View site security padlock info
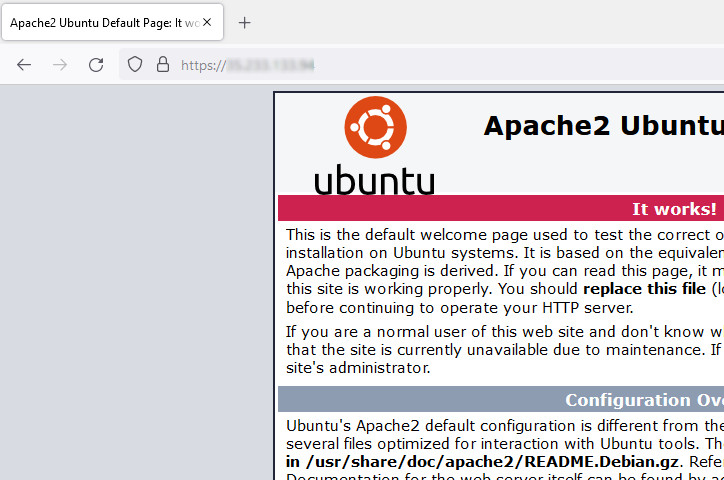This screenshot has height=480, width=724. tap(163, 65)
